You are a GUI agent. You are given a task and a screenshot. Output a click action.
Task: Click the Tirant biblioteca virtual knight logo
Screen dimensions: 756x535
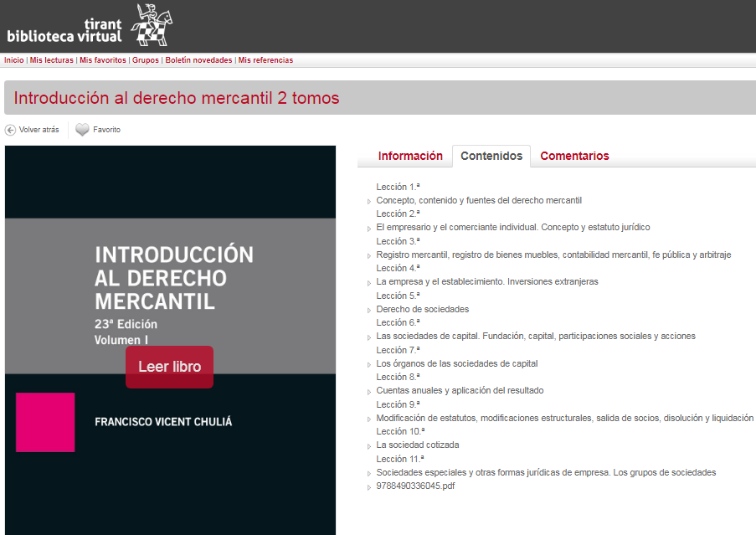click(152, 25)
